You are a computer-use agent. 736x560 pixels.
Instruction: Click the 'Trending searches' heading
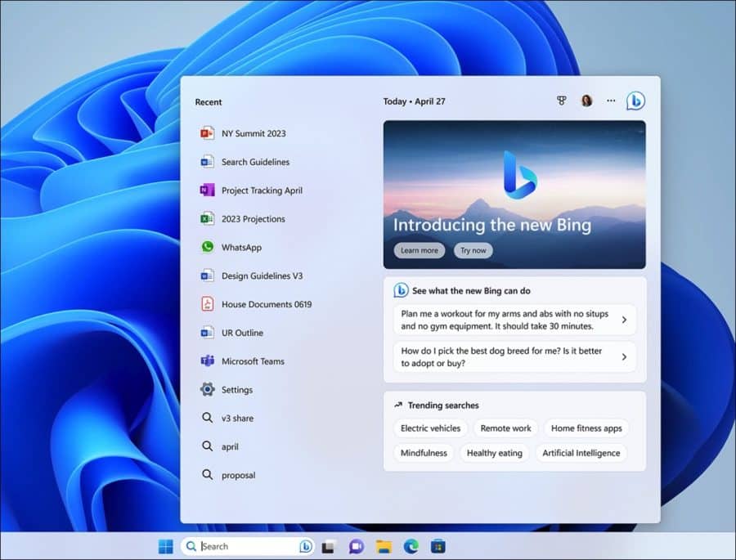(x=443, y=405)
